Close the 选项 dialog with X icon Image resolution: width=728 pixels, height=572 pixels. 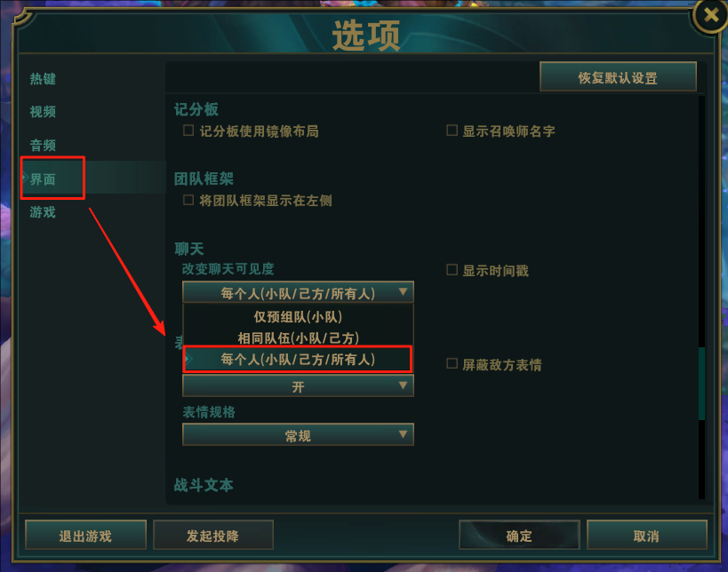click(710, 16)
